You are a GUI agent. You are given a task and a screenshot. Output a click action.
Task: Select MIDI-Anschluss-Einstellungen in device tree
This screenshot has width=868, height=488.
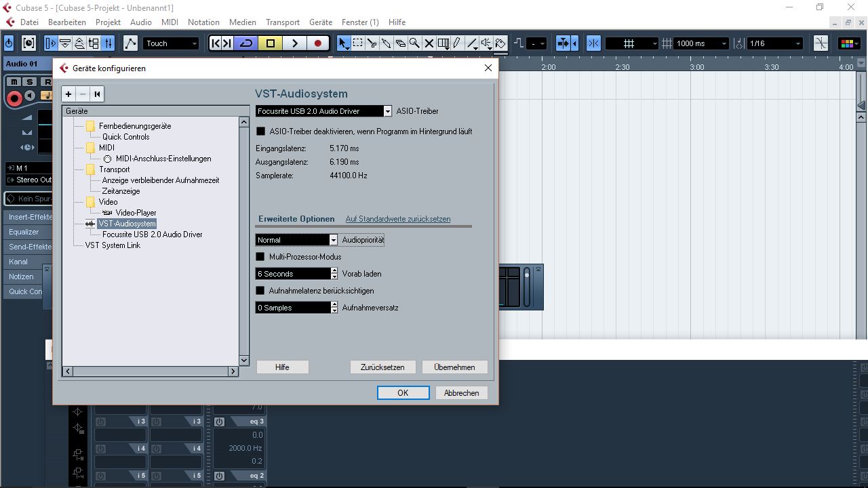(163, 159)
